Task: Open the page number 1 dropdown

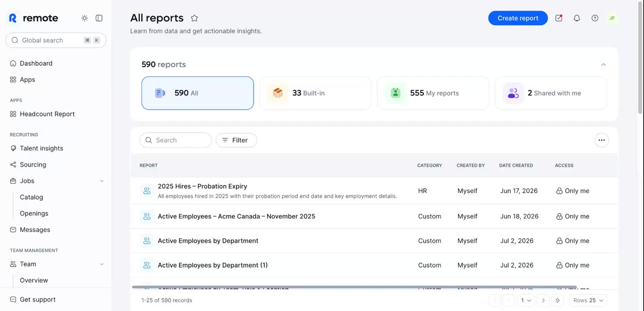Action: tap(526, 300)
